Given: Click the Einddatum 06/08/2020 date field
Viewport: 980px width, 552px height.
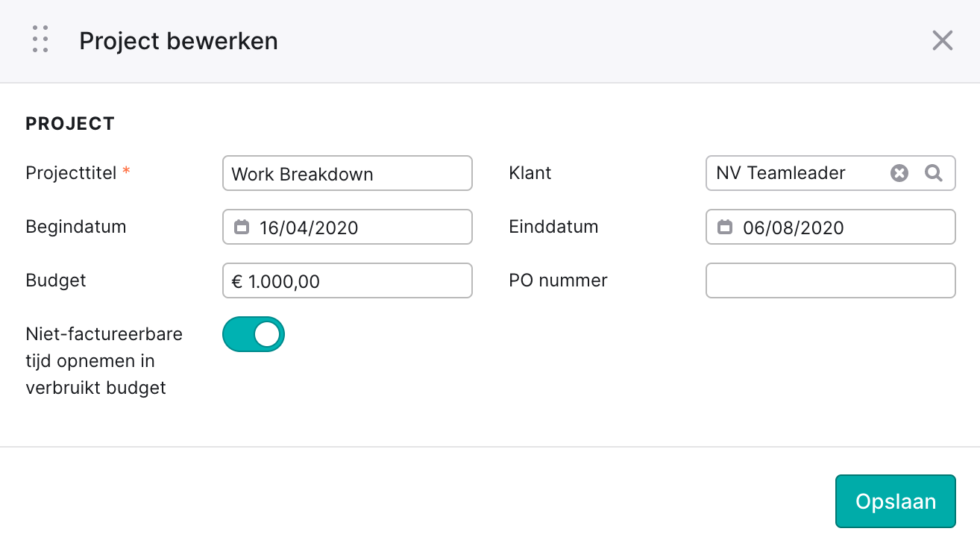Looking at the screenshot, I should coord(831,227).
